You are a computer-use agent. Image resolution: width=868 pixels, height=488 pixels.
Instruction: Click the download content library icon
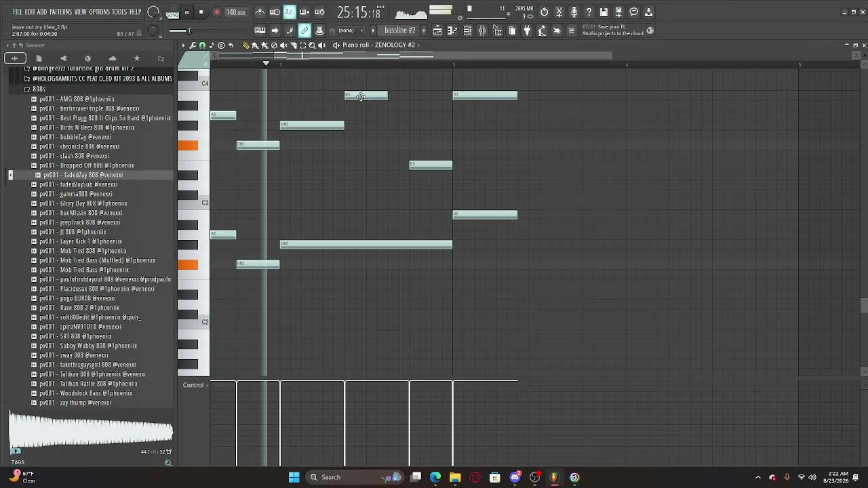tap(648, 12)
